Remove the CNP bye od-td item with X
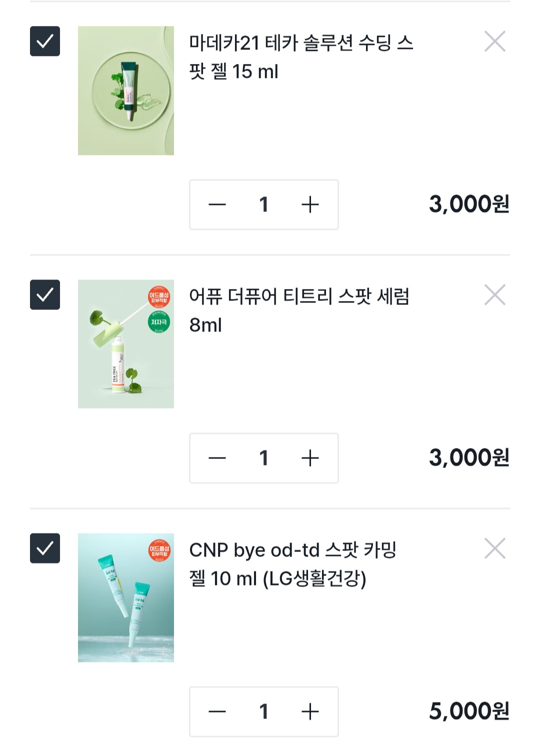Image resolution: width=540 pixels, height=756 pixels. [x=495, y=548]
